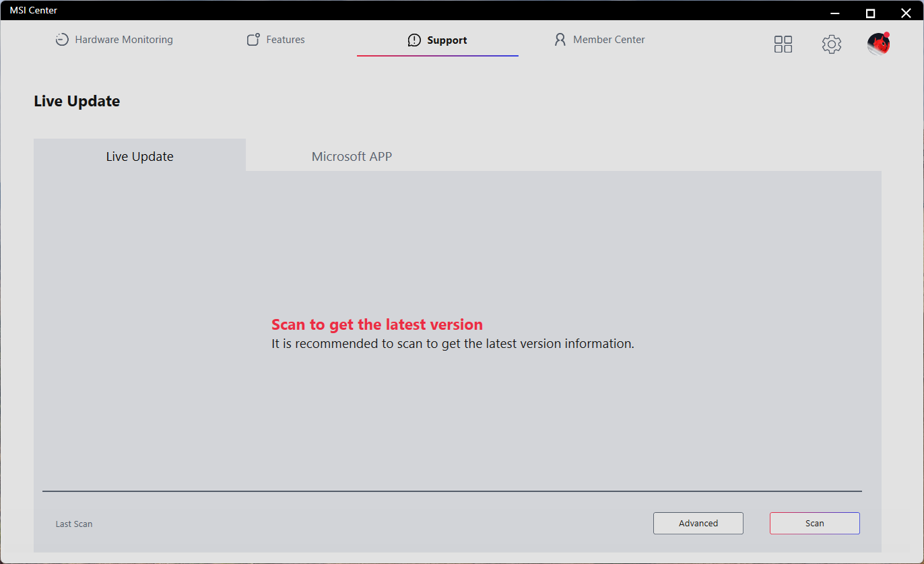The image size is (924, 564).
Task: Select the Hardware Monitoring tab label
Action: point(124,40)
